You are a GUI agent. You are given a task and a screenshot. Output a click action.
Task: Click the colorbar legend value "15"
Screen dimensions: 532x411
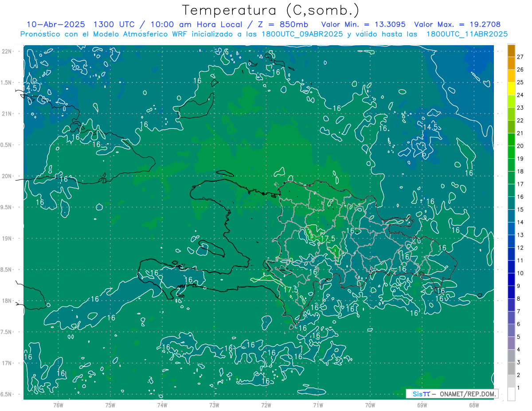tap(520, 210)
